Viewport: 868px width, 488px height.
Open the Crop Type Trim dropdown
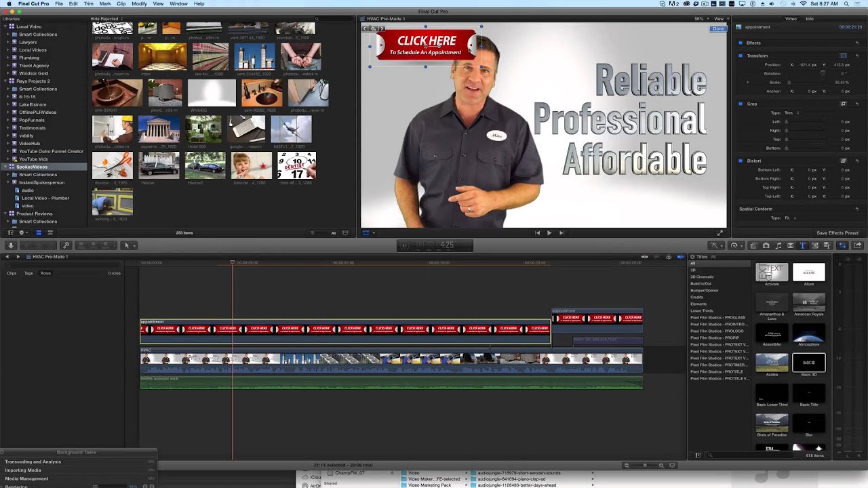(x=793, y=113)
